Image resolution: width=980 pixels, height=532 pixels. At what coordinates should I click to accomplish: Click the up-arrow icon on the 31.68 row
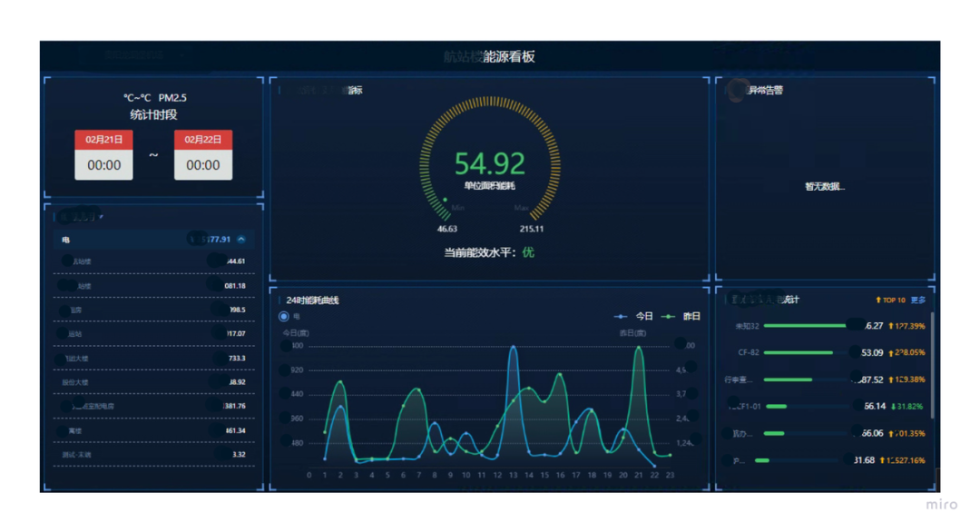point(883,460)
